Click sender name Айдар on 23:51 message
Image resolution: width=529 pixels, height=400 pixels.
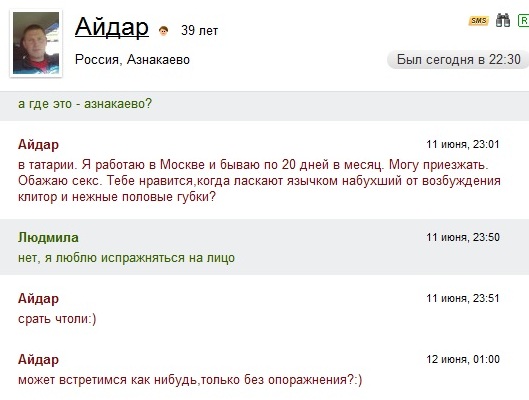[x=38, y=298]
